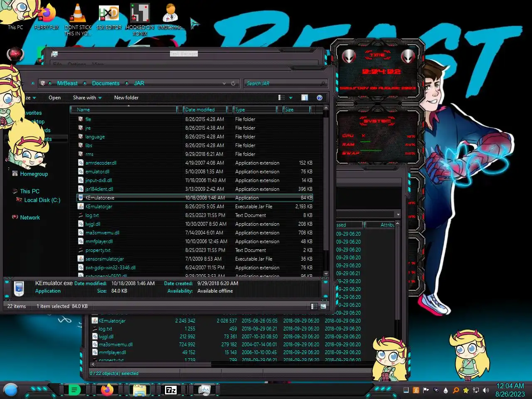Click the water droplet tray icon
This screenshot has width=532, height=399.
click(446, 390)
